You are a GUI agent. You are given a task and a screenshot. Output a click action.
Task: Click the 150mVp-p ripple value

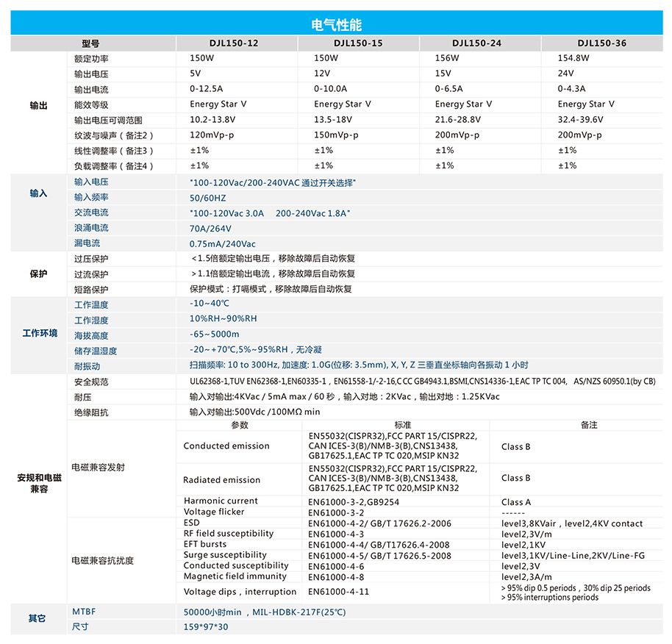tap(336, 135)
